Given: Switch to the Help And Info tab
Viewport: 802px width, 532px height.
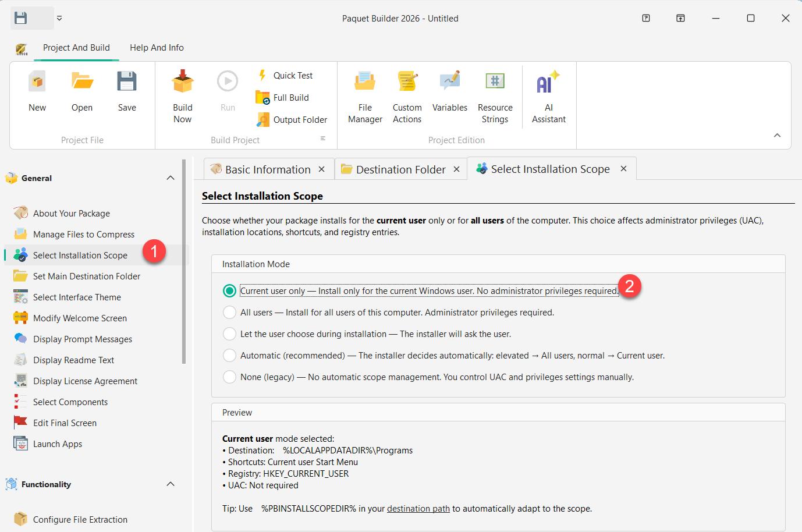Looking at the screenshot, I should [157, 48].
